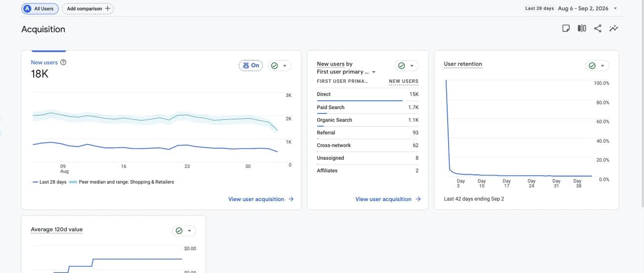The width and height of the screenshot is (644, 273).
Task: Click FIRST USER PRIMA… column header
Action: click(x=342, y=81)
